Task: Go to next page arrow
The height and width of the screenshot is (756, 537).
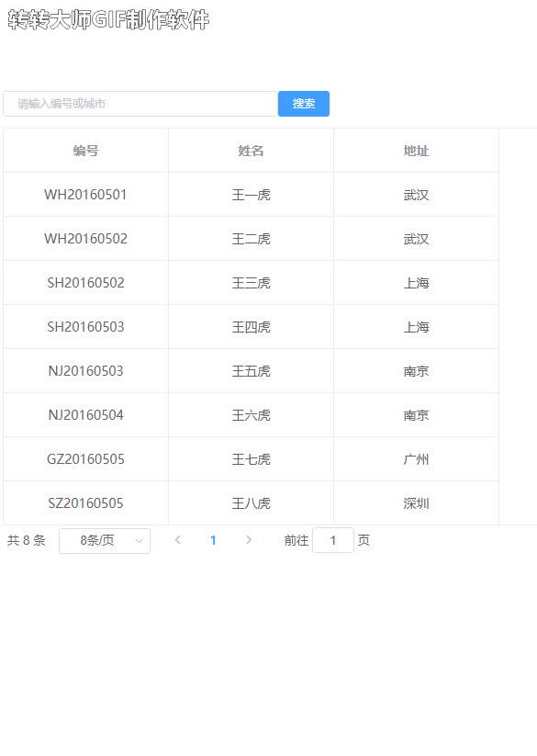Action: [249, 540]
